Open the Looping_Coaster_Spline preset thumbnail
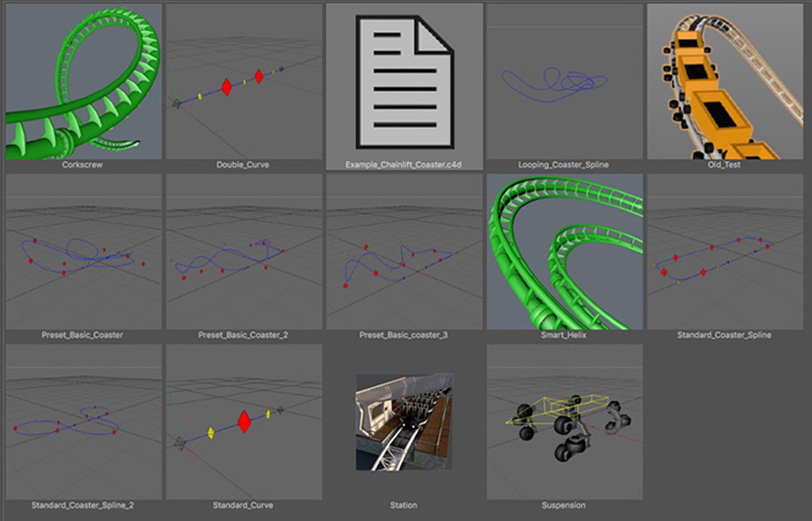The width and height of the screenshot is (812, 521). click(564, 82)
